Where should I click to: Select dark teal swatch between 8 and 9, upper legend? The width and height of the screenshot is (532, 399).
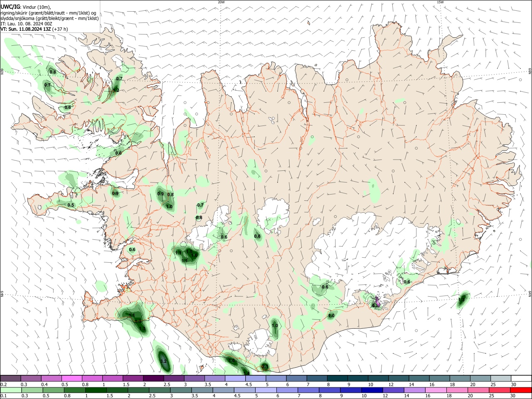tap(337, 378)
